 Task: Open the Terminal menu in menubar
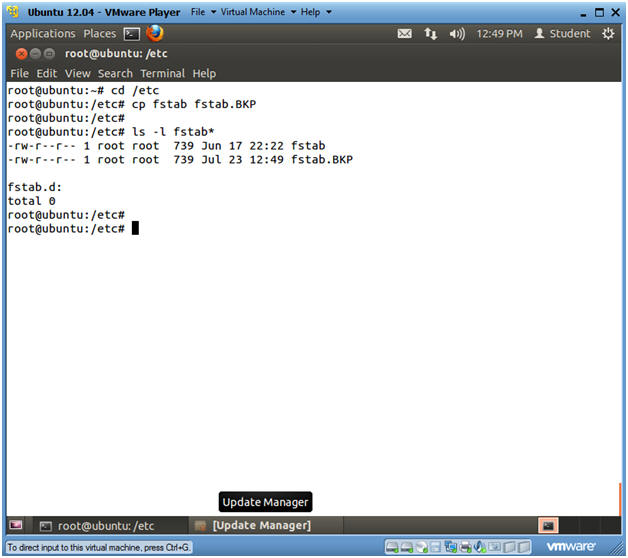coord(163,73)
